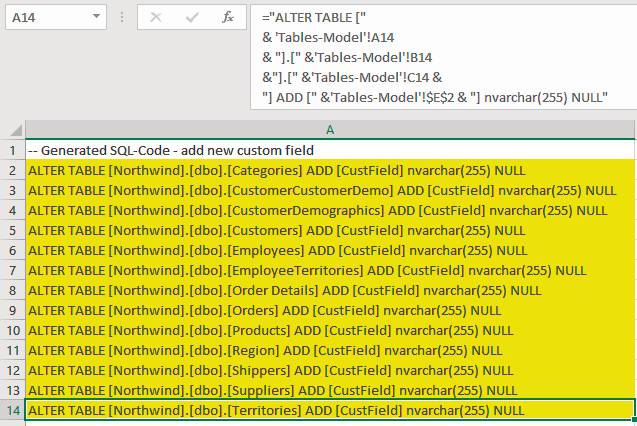Select row 12 header

(x=13, y=370)
